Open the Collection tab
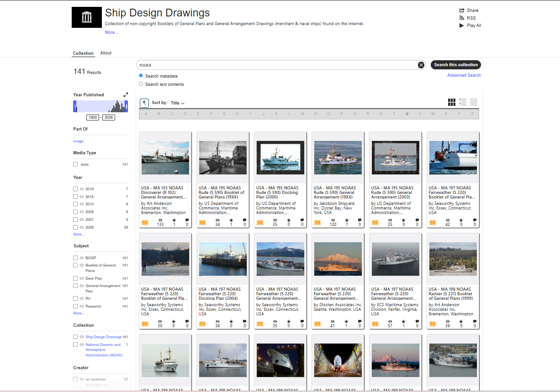 point(83,53)
